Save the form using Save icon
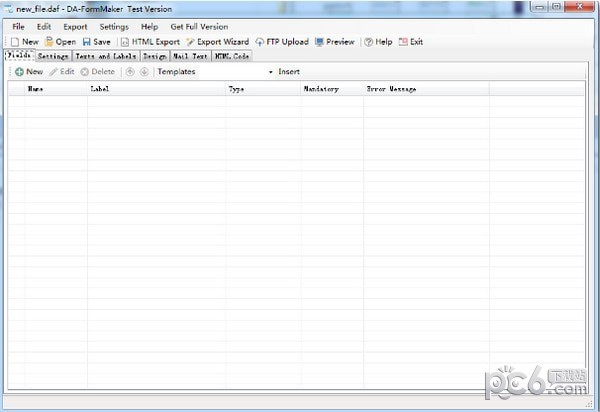 click(x=87, y=42)
